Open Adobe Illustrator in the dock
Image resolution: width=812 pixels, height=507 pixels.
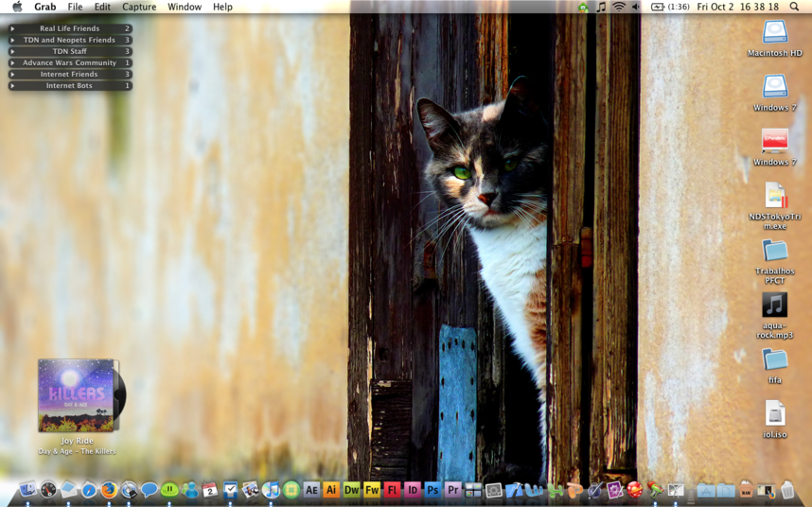(331, 490)
